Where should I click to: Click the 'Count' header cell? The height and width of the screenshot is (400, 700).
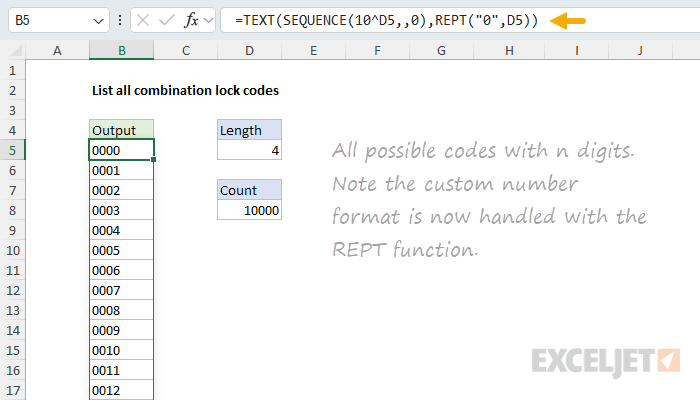[x=250, y=191]
